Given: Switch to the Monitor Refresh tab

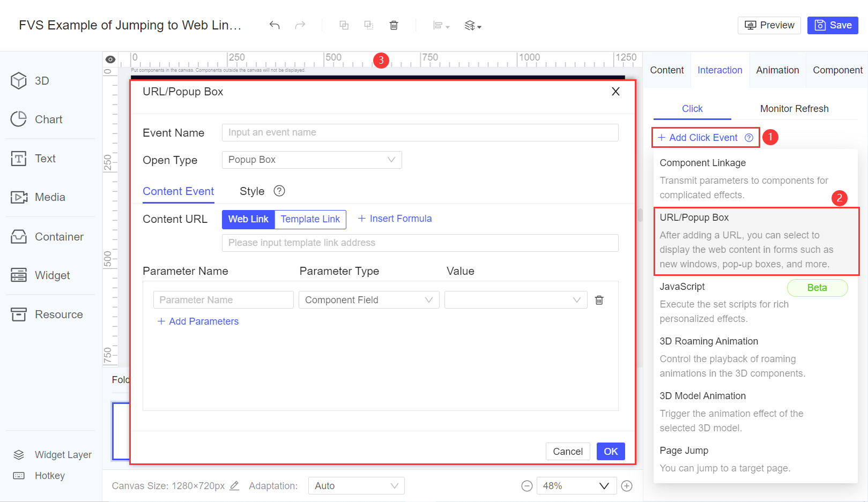Looking at the screenshot, I should coord(794,109).
